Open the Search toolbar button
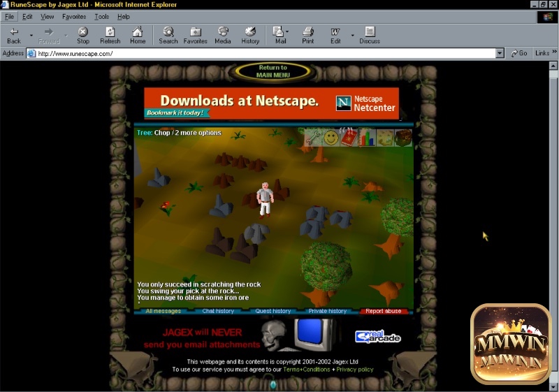Screen dimensions: 559x392 pos(168,36)
